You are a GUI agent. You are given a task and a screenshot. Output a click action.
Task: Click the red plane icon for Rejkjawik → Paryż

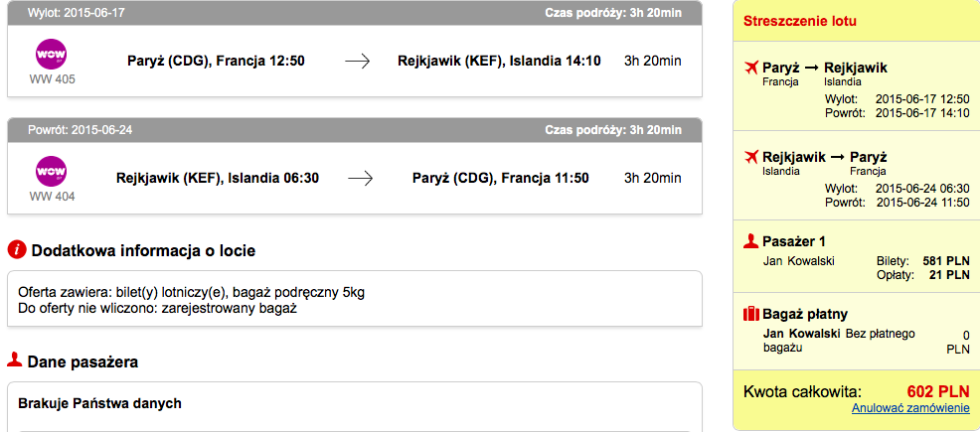[751, 157]
